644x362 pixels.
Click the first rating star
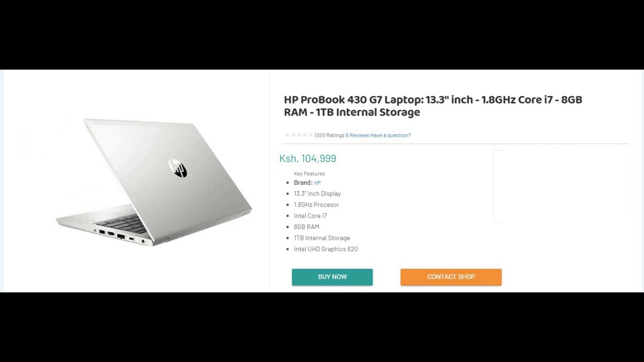pyautogui.click(x=287, y=135)
